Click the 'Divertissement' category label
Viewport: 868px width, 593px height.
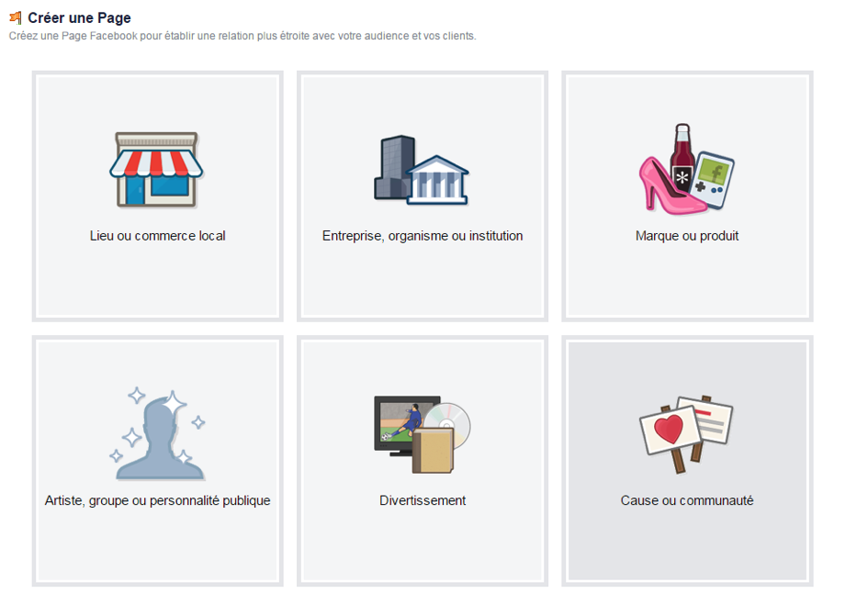pyautogui.click(x=423, y=500)
